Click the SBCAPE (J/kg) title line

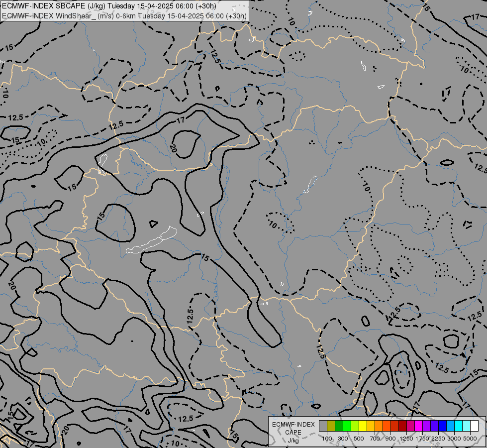coord(109,6)
